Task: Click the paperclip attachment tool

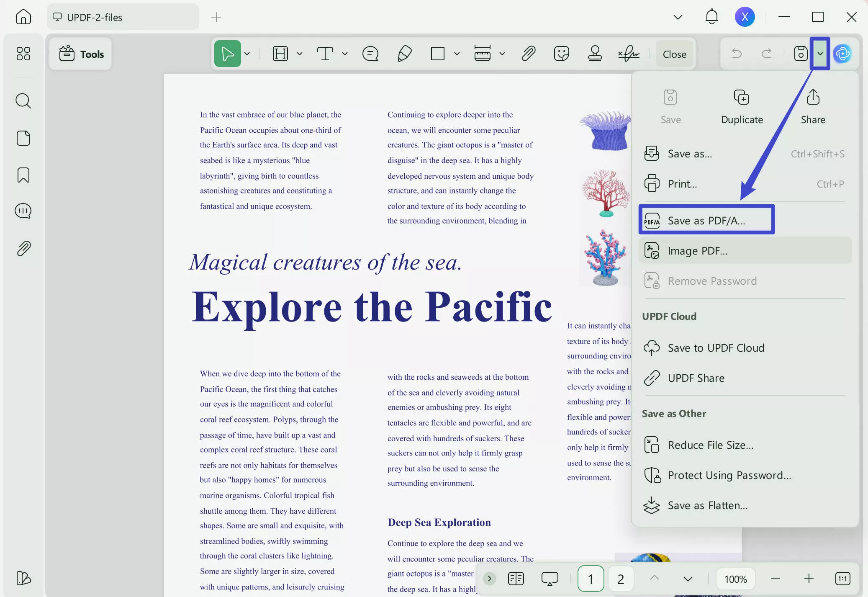Action: tap(529, 54)
